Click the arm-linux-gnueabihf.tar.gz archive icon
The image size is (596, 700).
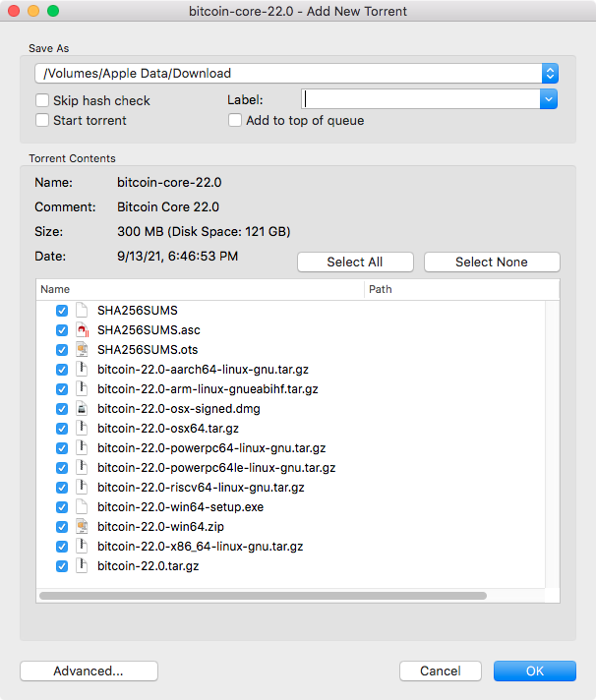82,389
